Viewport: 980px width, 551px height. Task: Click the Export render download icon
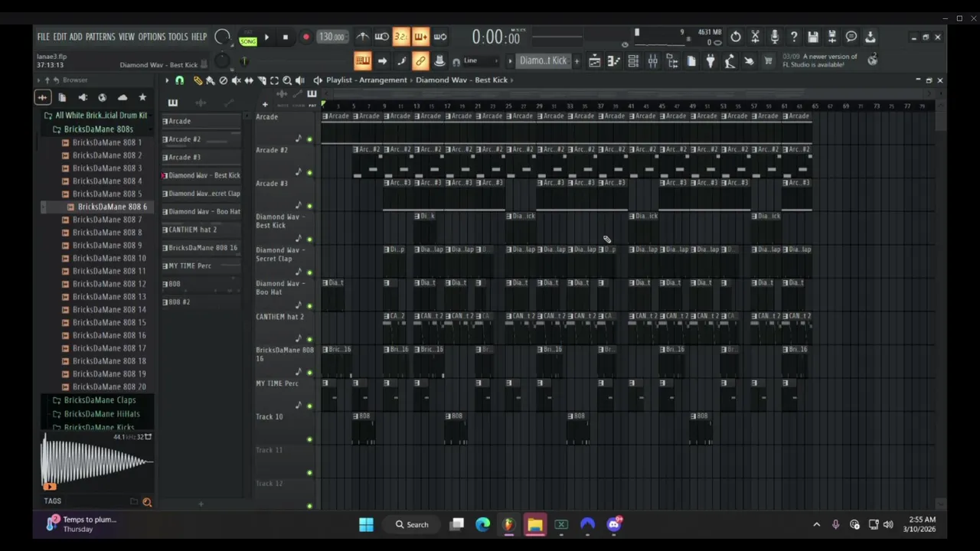(871, 37)
